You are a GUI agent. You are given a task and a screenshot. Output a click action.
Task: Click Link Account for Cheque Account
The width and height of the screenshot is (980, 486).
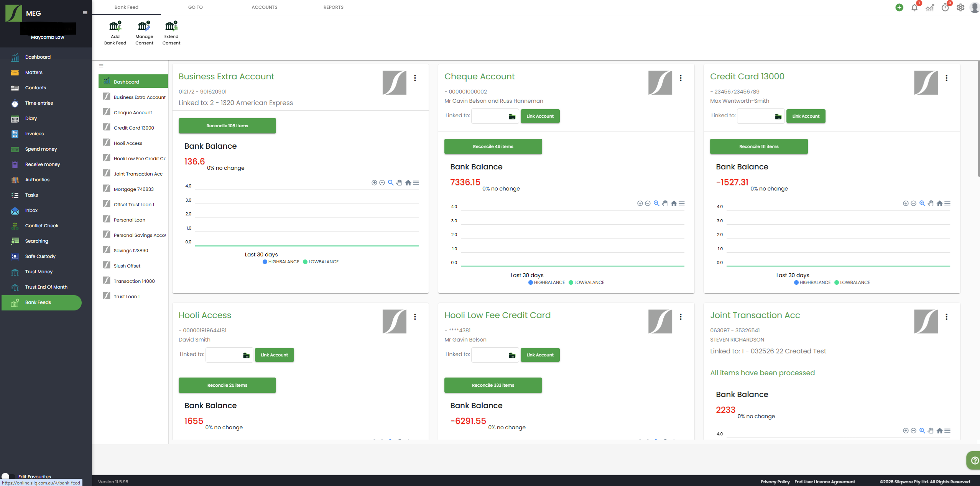click(540, 116)
